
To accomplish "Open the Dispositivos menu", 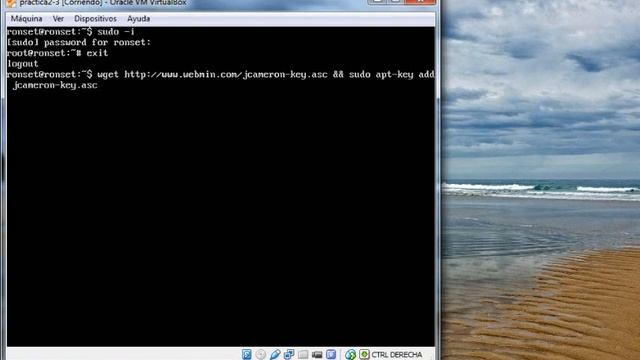I will coord(95,19).
